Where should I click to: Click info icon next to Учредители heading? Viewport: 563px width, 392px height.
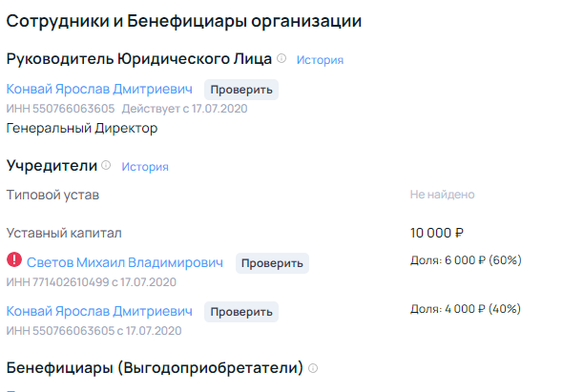point(106,165)
